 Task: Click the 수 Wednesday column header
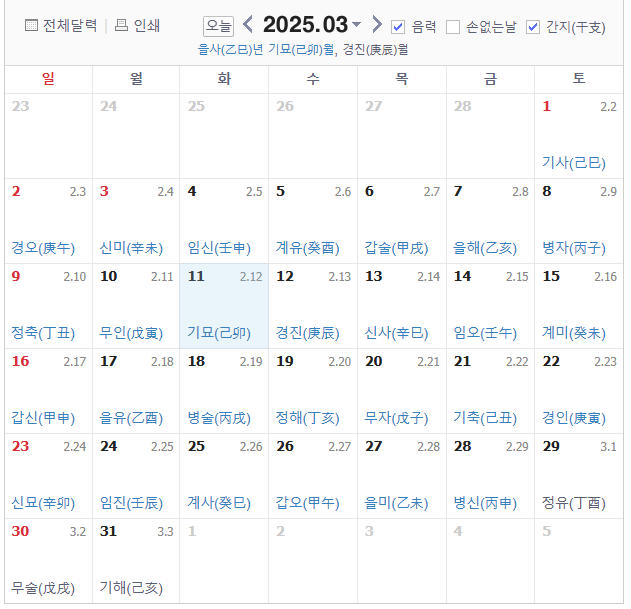pyautogui.click(x=313, y=78)
